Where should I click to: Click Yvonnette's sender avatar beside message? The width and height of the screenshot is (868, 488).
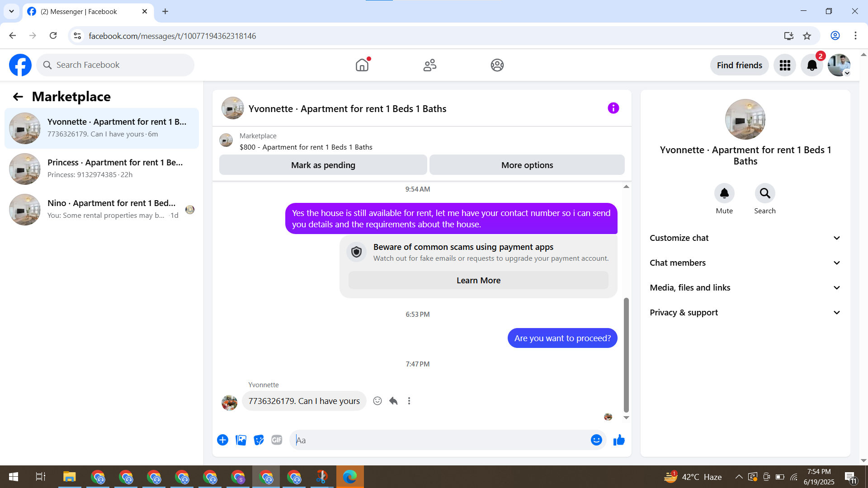[x=229, y=403]
